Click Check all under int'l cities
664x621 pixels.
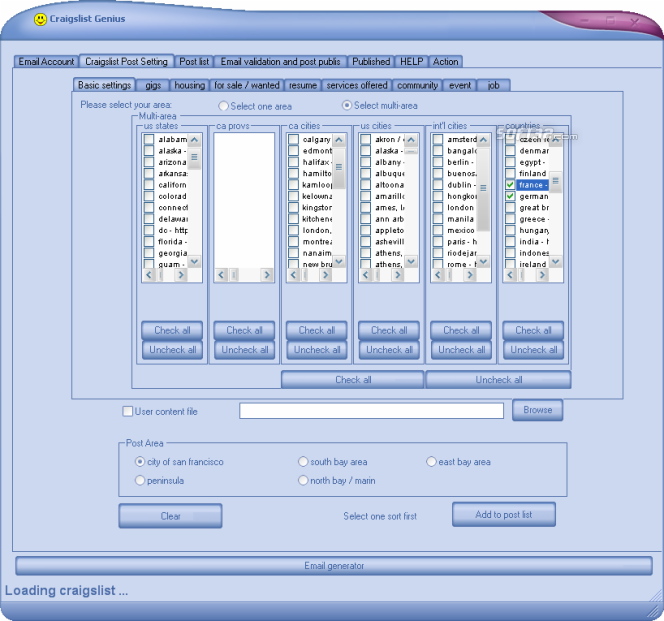coord(461,330)
